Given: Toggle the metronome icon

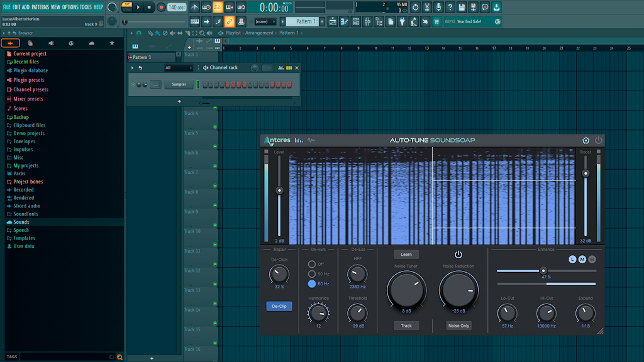Looking at the screenshot, I should (195, 7).
